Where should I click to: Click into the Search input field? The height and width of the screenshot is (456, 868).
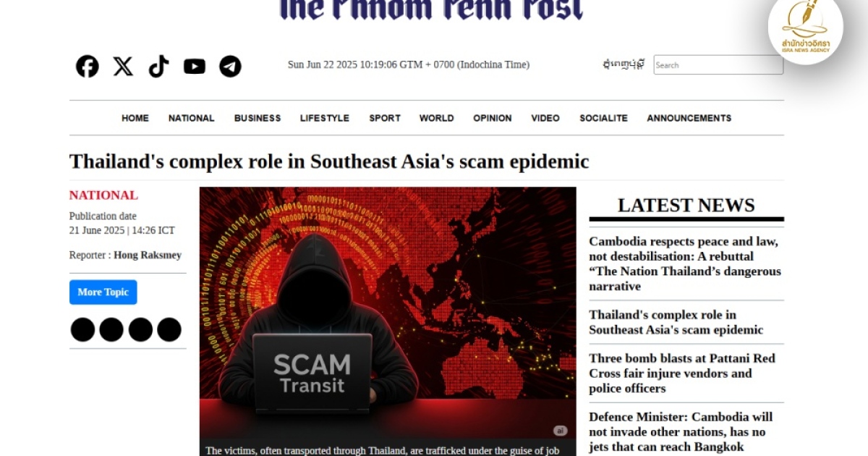coord(718,65)
